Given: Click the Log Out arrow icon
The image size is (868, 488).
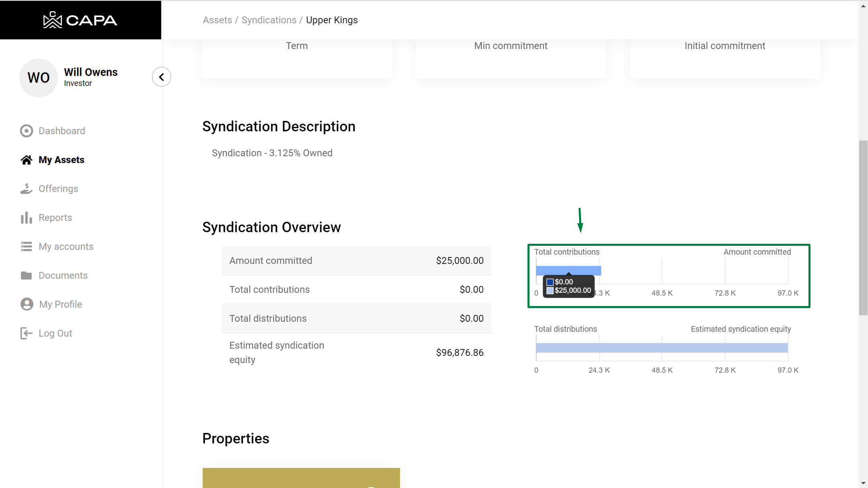Looking at the screenshot, I should (x=27, y=333).
